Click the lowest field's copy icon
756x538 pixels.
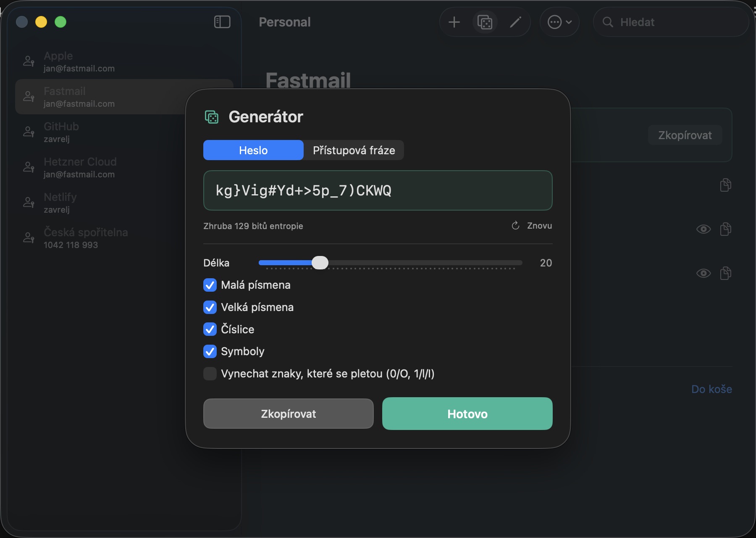[x=725, y=273]
